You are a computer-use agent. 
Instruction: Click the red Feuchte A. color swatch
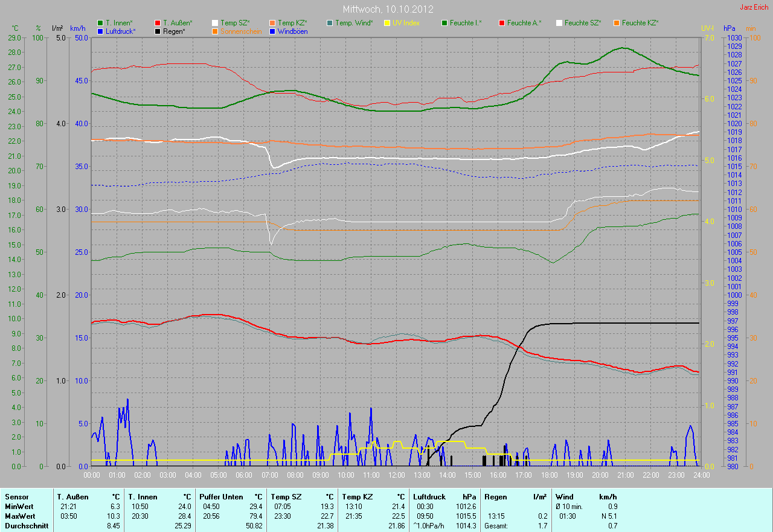[502, 23]
